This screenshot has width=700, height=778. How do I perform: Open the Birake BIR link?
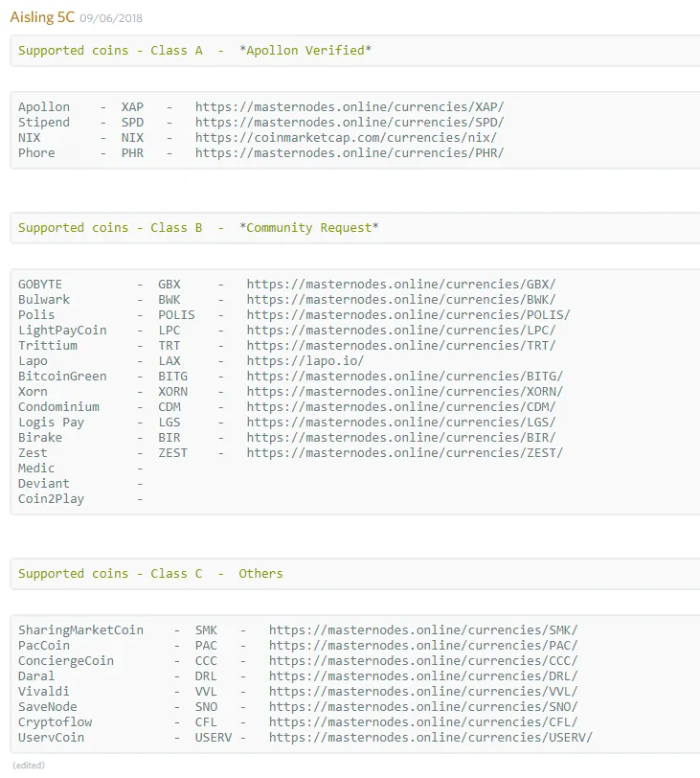tap(401, 438)
